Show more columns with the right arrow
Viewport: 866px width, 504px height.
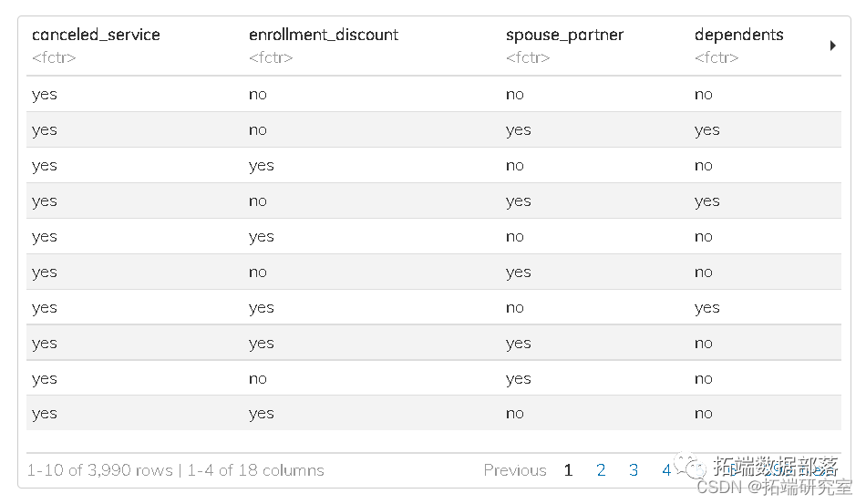[832, 46]
